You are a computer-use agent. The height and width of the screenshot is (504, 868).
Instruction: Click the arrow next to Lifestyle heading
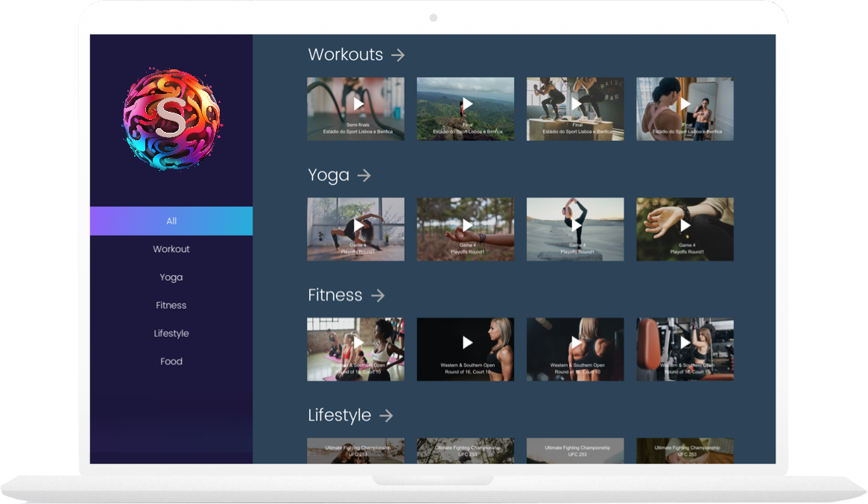[386, 416]
